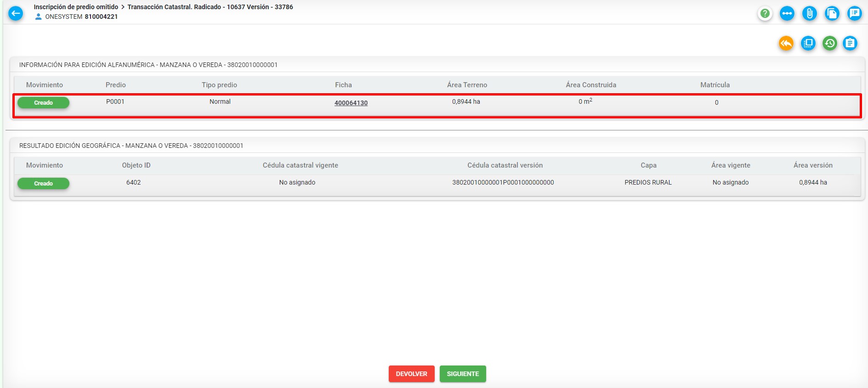
Task: Click the Área versión column header
Action: (x=813, y=165)
